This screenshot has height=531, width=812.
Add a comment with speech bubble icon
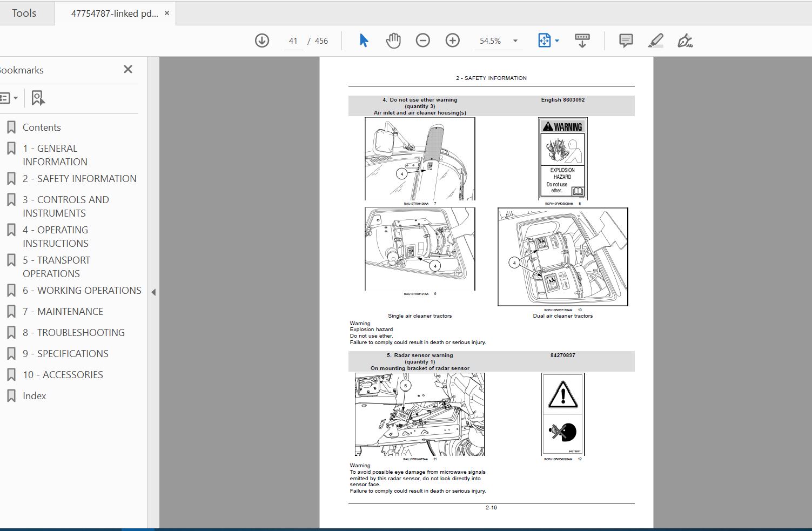coord(626,41)
